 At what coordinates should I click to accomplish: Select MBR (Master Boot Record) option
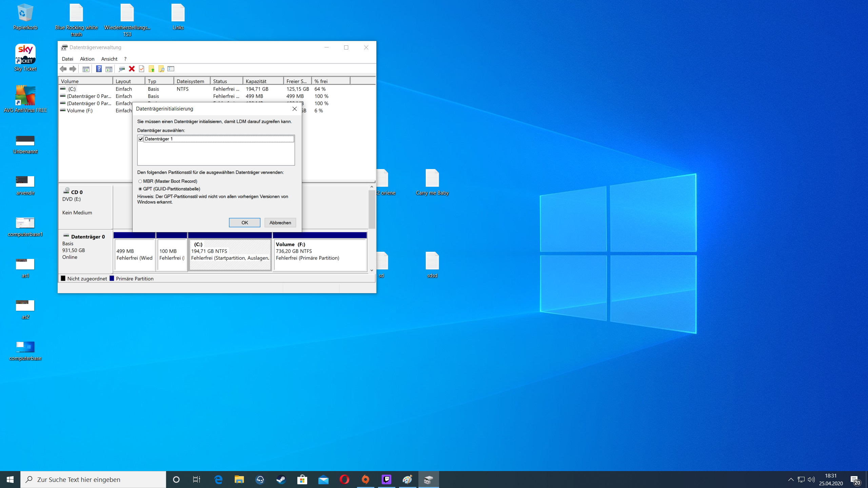[140, 181]
